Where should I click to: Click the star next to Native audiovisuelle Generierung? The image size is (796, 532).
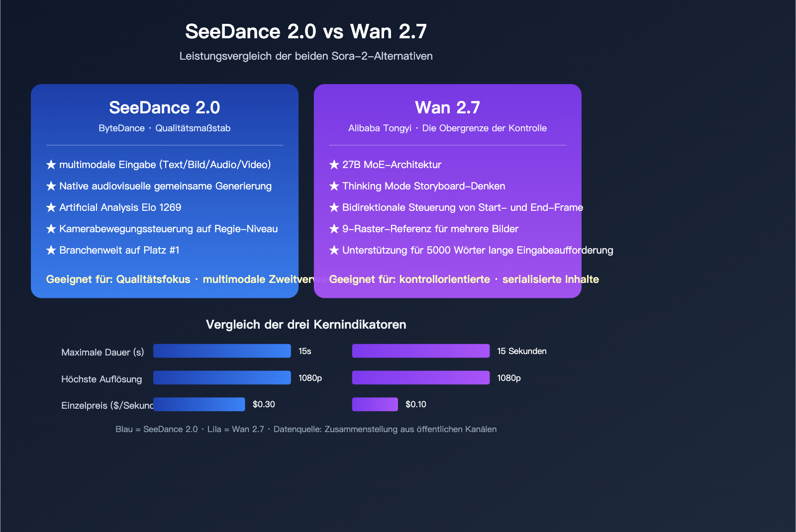51,186
